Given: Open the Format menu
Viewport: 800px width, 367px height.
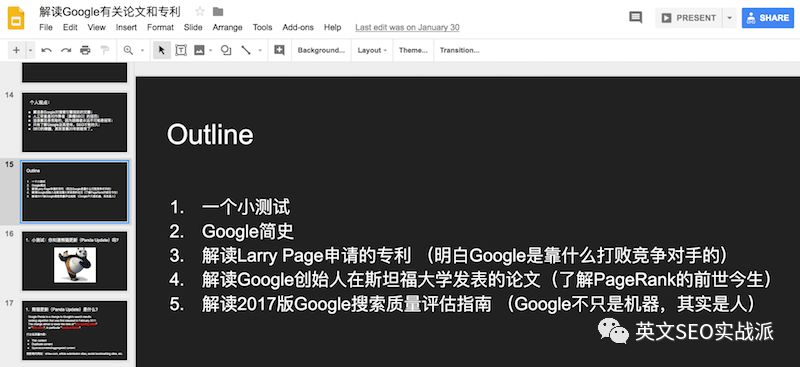Looking at the screenshot, I should 160,28.
